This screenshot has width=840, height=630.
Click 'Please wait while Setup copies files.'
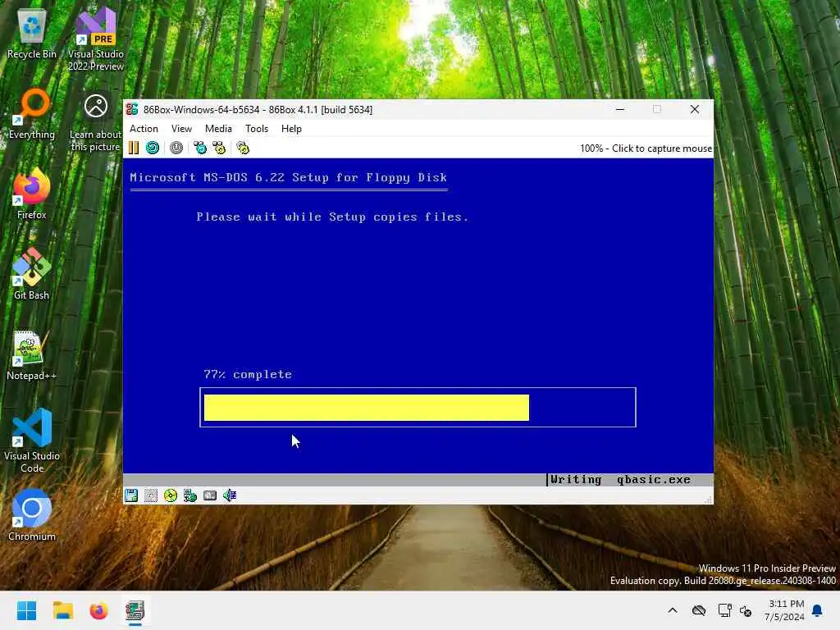tap(332, 217)
